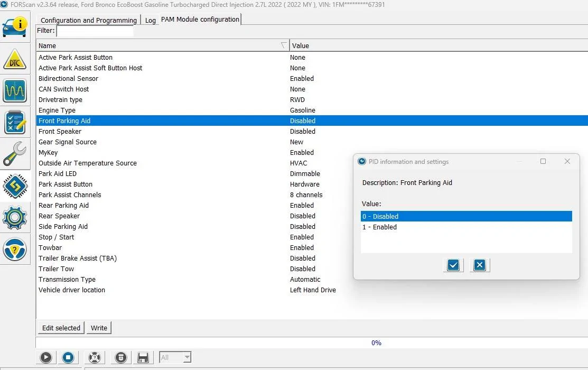Open the service procedures wrench section
588x370 pixels.
[x=15, y=154]
